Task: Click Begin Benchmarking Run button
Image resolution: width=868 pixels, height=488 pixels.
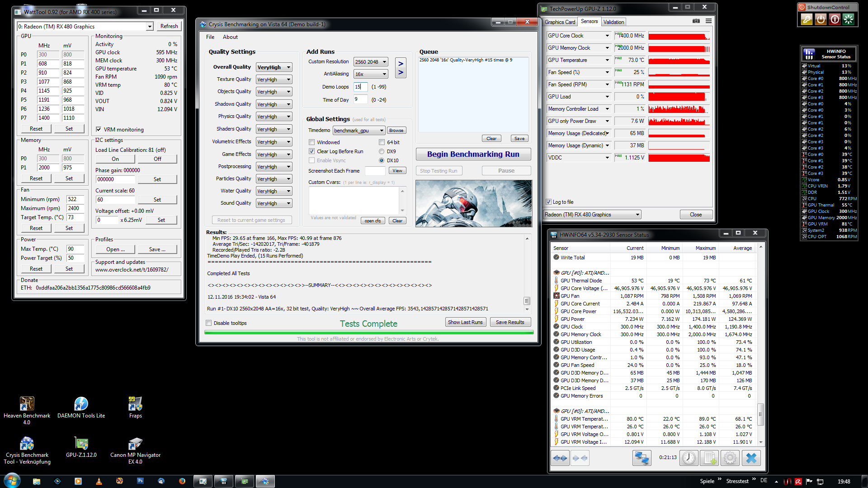Action: (x=473, y=154)
